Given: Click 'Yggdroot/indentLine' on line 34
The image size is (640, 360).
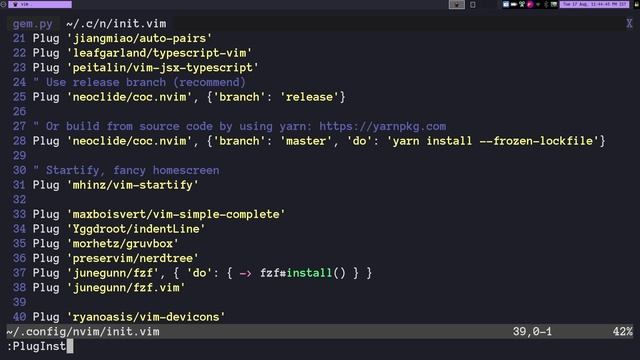Looking at the screenshot, I should (x=136, y=229).
